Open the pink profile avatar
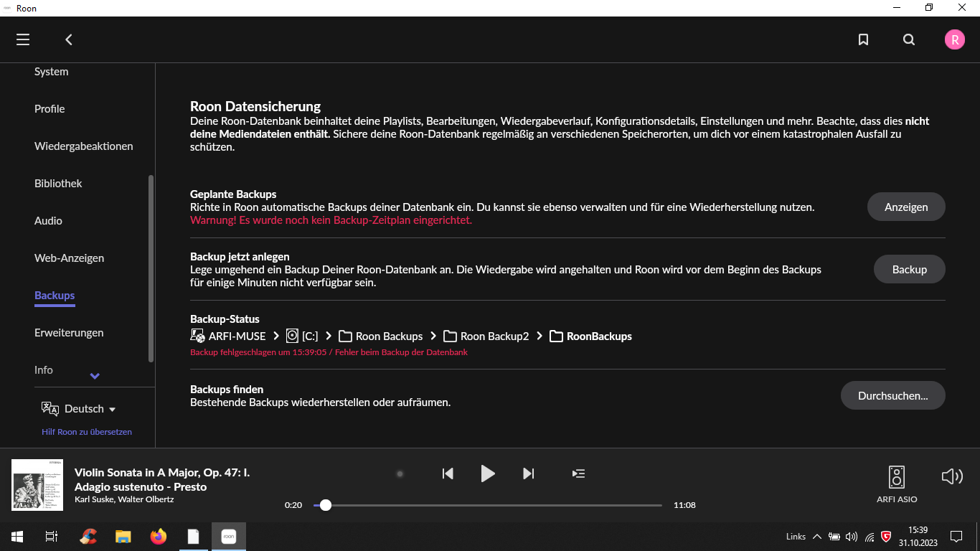The height and width of the screenshot is (551, 980). pyautogui.click(x=954, y=39)
